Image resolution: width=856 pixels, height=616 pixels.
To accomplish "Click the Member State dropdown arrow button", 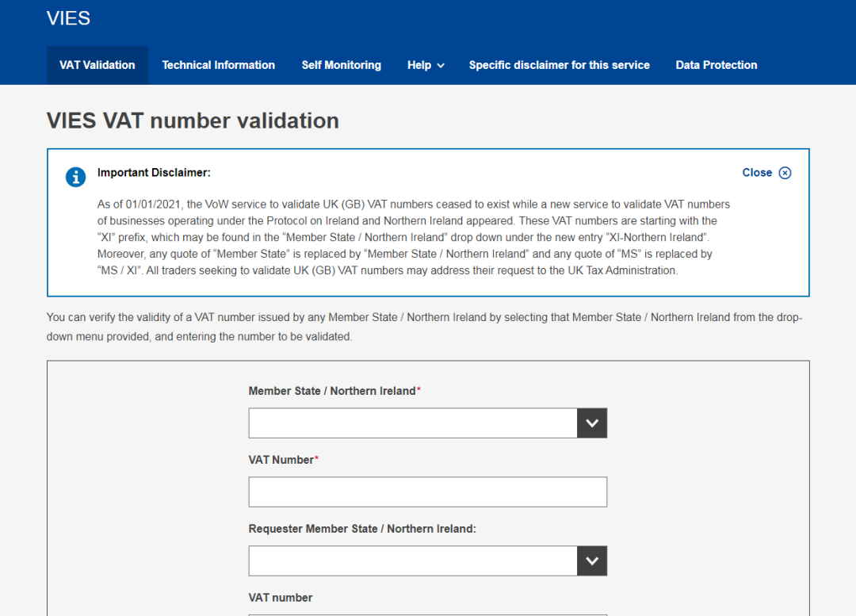I will [x=592, y=423].
